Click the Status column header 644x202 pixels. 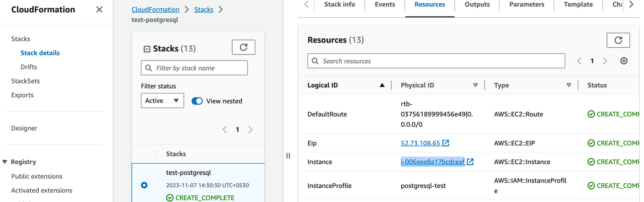597,85
